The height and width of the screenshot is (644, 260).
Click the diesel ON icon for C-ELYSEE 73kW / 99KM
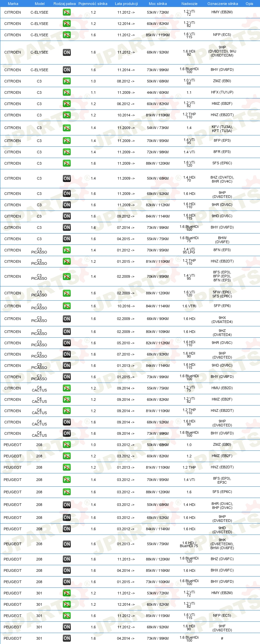(67, 70)
